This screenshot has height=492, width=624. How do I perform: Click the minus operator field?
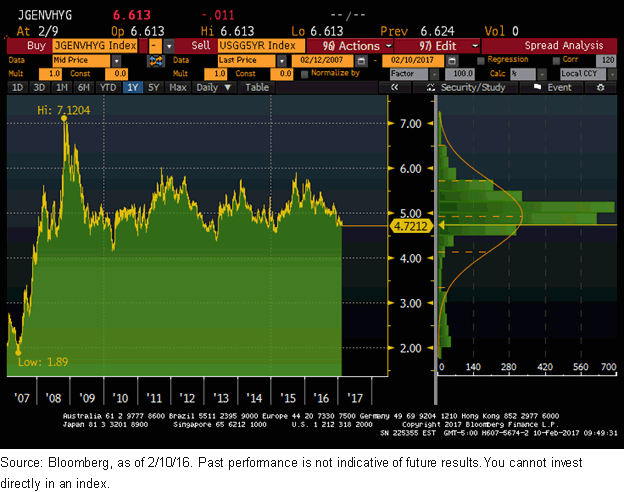tap(155, 46)
